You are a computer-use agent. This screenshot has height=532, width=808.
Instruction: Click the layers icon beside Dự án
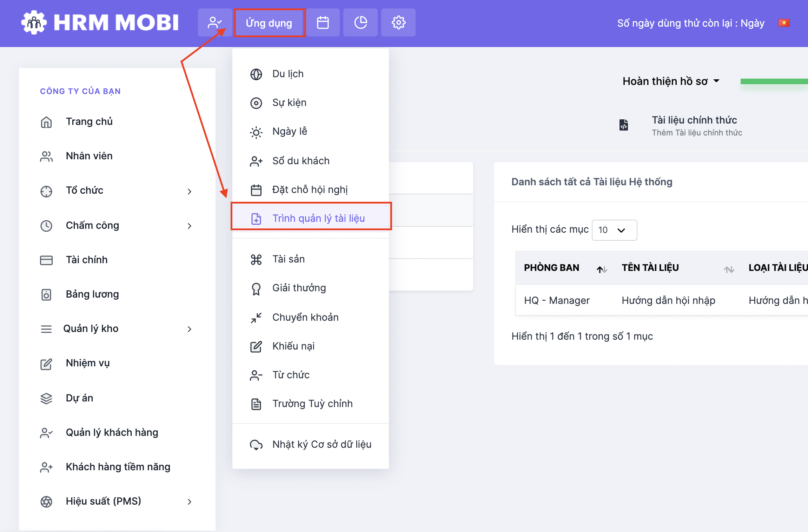(46, 398)
